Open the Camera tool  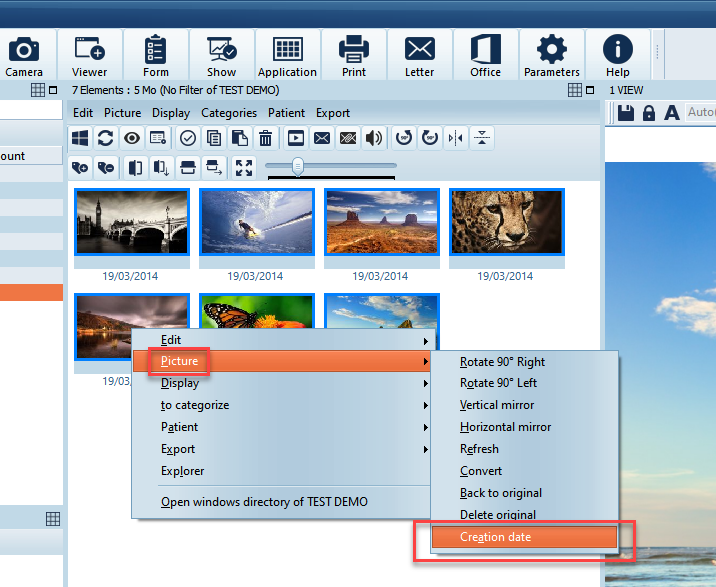tap(23, 55)
